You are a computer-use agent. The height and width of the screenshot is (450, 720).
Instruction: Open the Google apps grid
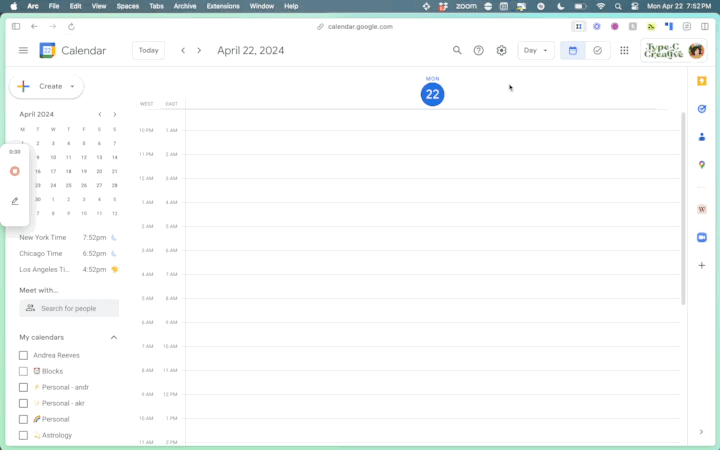click(x=624, y=50)
